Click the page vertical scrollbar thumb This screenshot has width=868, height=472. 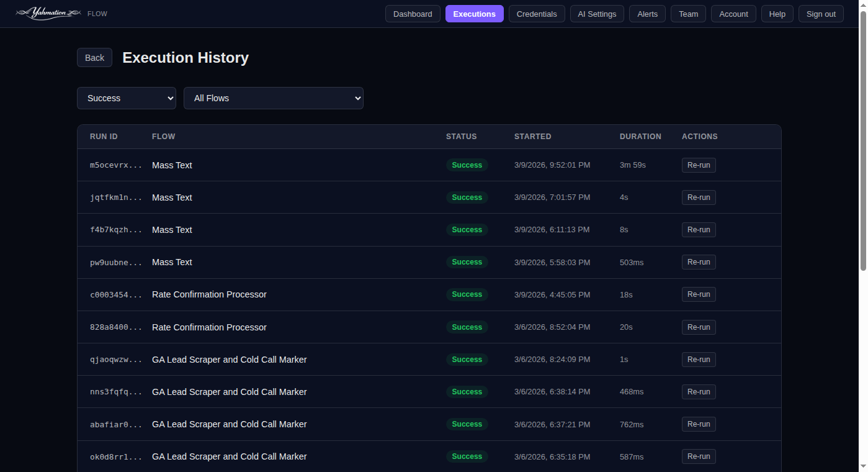pos(863,140)
